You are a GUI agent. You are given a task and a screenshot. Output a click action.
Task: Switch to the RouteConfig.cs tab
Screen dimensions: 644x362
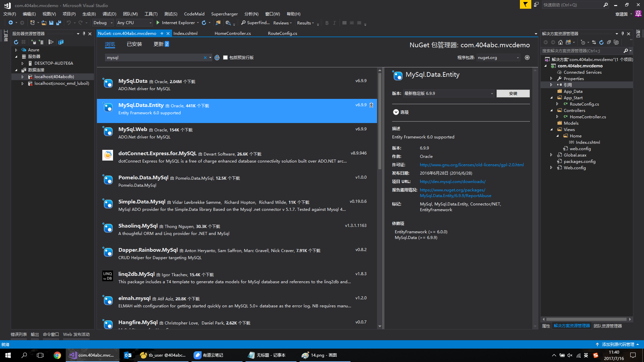click(282, 34)
